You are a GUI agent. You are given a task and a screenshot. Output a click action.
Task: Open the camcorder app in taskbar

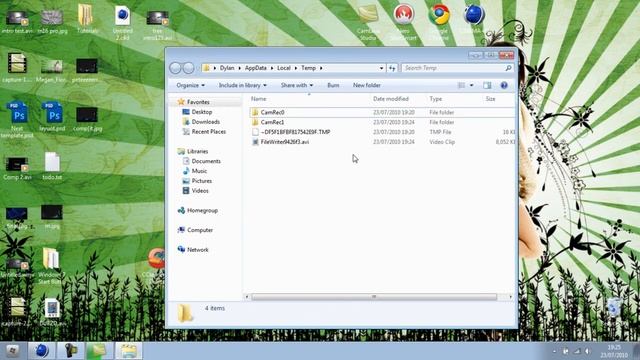[x=70, y=351]
